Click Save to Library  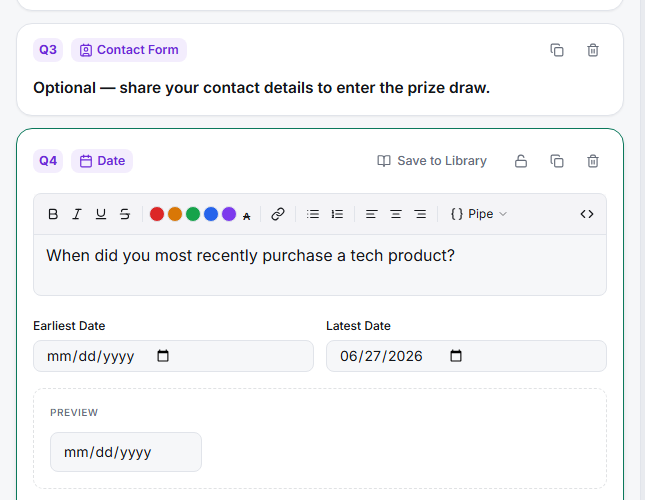click(x=432, y=161)
